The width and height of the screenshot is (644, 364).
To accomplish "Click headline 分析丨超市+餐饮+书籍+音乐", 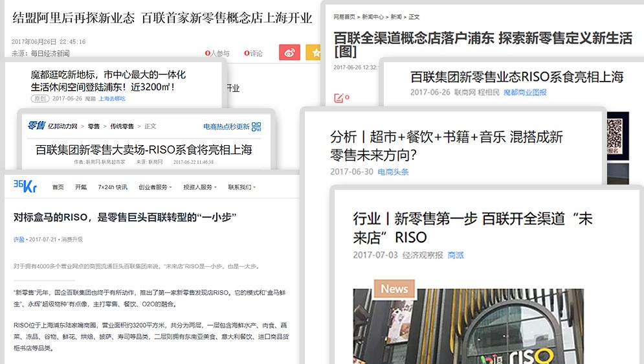I will tap(447, 146).
